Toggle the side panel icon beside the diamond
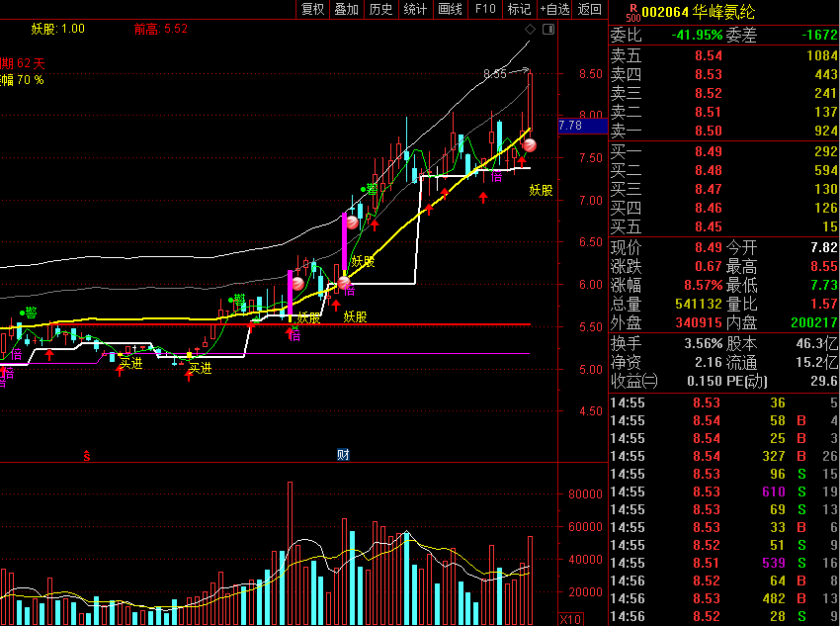The image size is (840, 626). click(548, 30)
